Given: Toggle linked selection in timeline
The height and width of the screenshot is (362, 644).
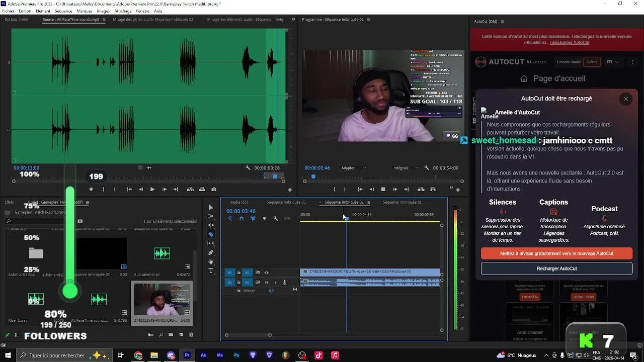Looking at the screenshot, I should click(x=253, y=219).
